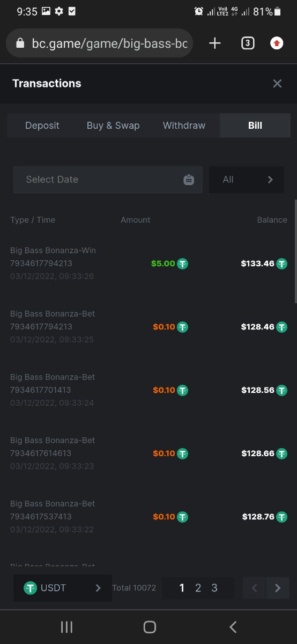Close the Transactions panel

(277, 83)
